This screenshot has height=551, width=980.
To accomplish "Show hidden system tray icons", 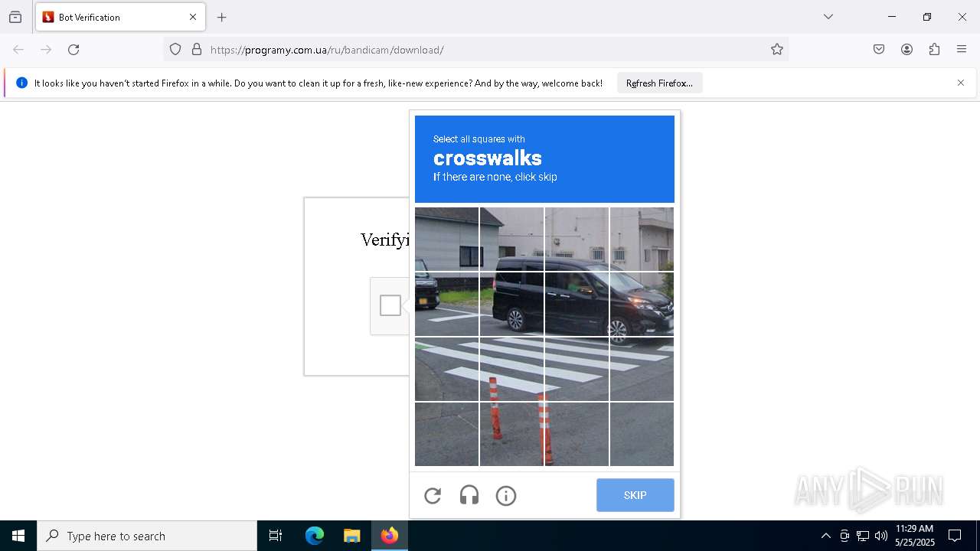I will pyautogui.click(x=825, y=536).
